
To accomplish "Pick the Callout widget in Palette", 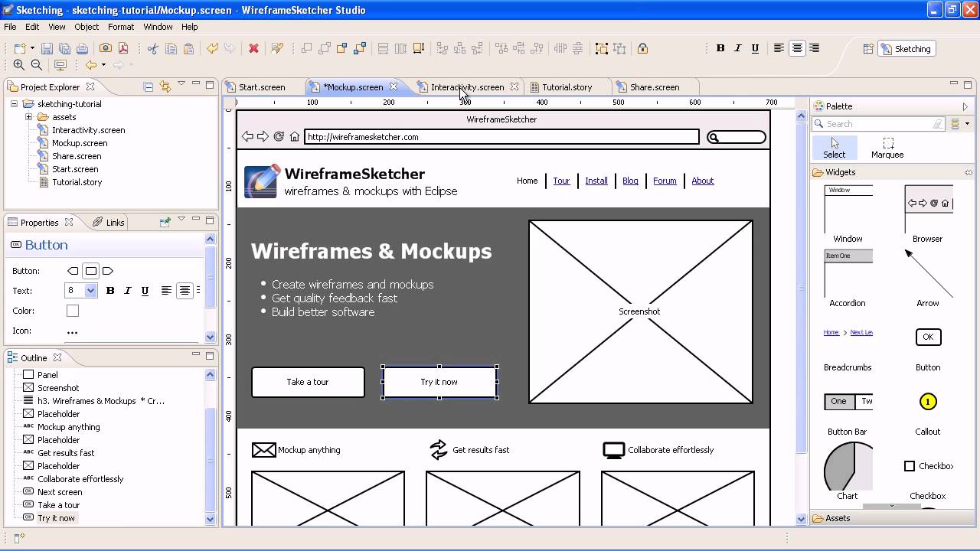I will 927,412.
